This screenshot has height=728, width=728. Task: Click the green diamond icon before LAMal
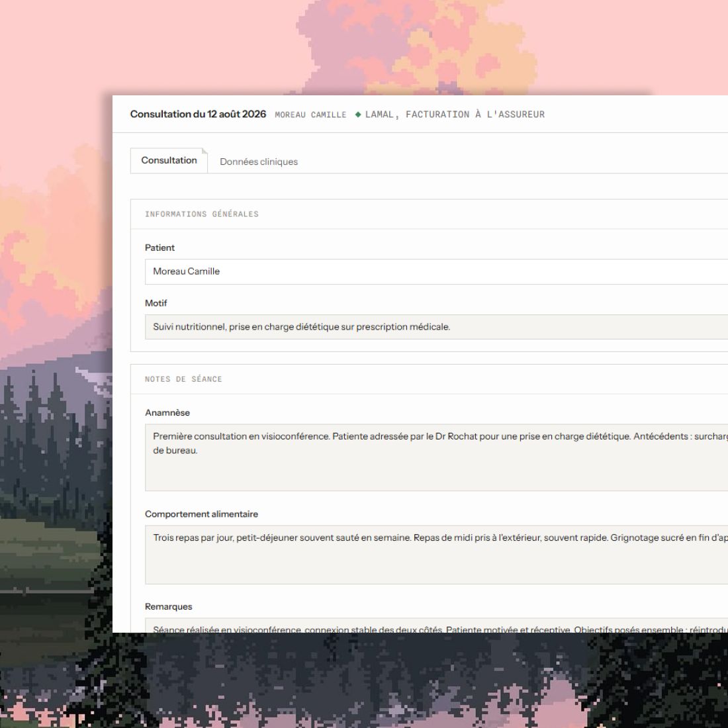pos(358,114)
